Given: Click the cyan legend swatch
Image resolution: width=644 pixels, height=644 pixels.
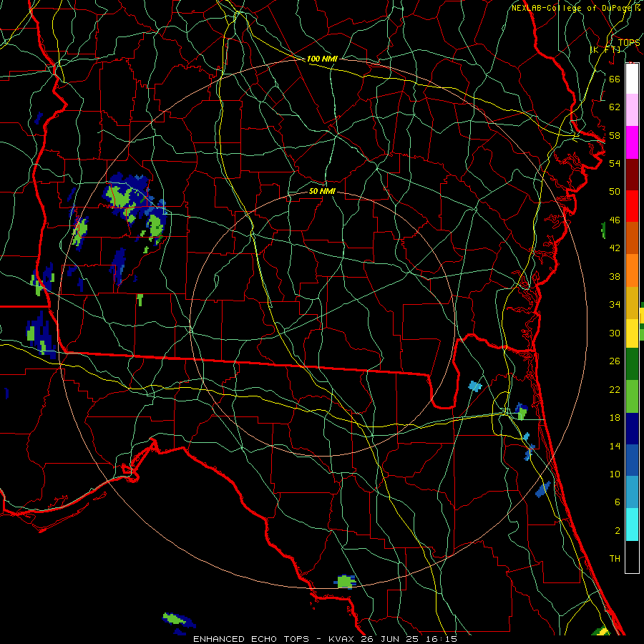Looking at the screenshot, I should [632, 524].
